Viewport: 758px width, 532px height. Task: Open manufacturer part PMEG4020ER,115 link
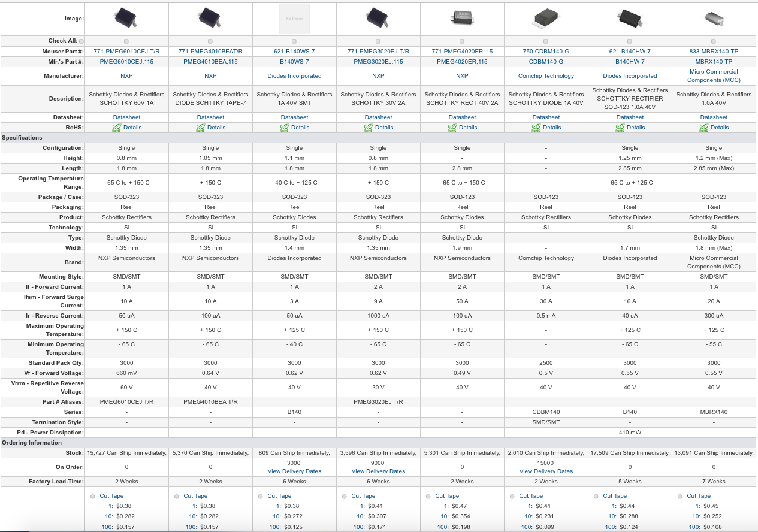tap(462, 62)
